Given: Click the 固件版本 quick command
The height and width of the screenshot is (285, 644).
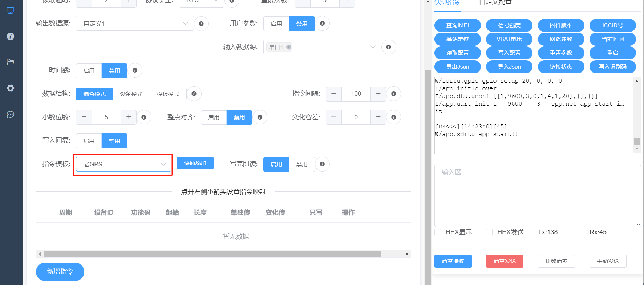Looking at the screenshot, I should point(561,25).
